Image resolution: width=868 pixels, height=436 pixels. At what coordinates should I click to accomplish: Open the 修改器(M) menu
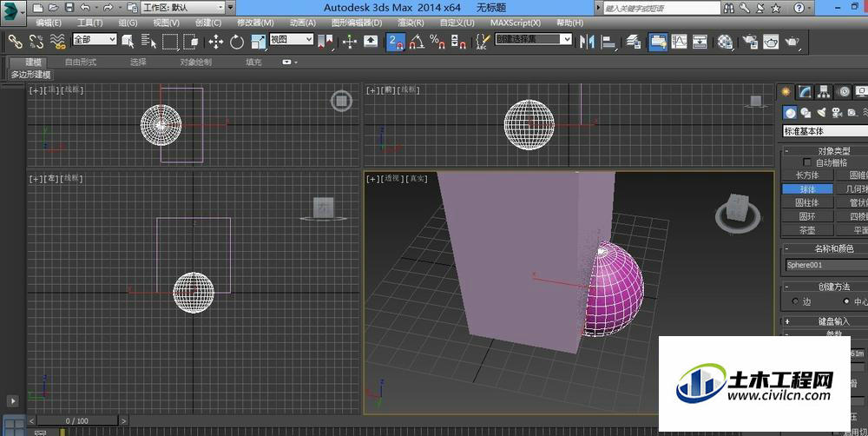(255, 23)
